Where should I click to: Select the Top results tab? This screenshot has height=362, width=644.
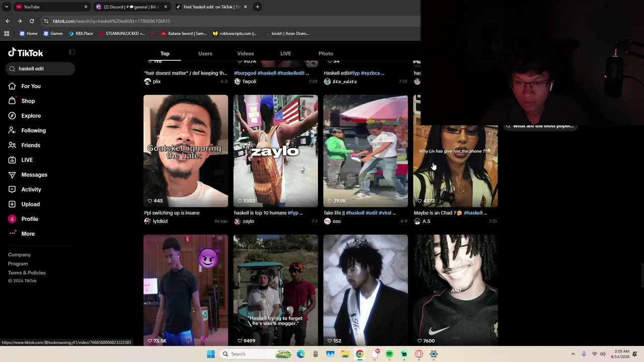[x=165, y=54]
